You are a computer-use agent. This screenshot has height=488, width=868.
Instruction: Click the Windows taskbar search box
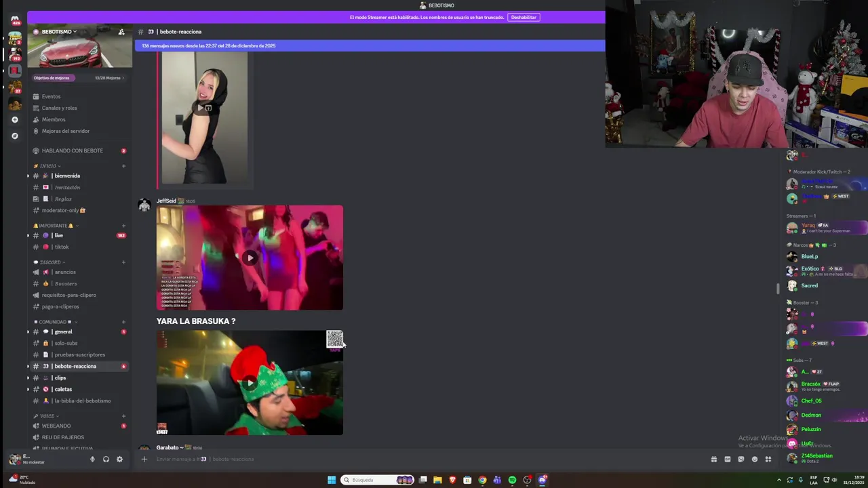coord(378,480)
